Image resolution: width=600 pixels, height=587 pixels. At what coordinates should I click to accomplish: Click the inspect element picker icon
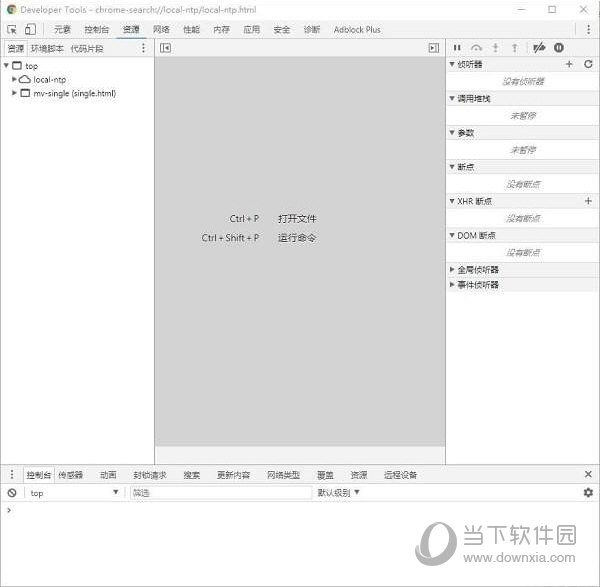click(x=12, y=30)
